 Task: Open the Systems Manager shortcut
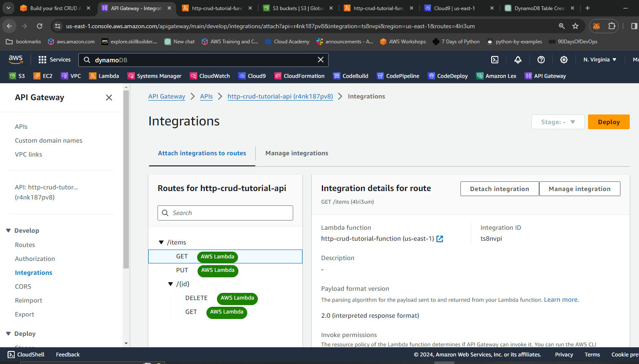[154, 76]
